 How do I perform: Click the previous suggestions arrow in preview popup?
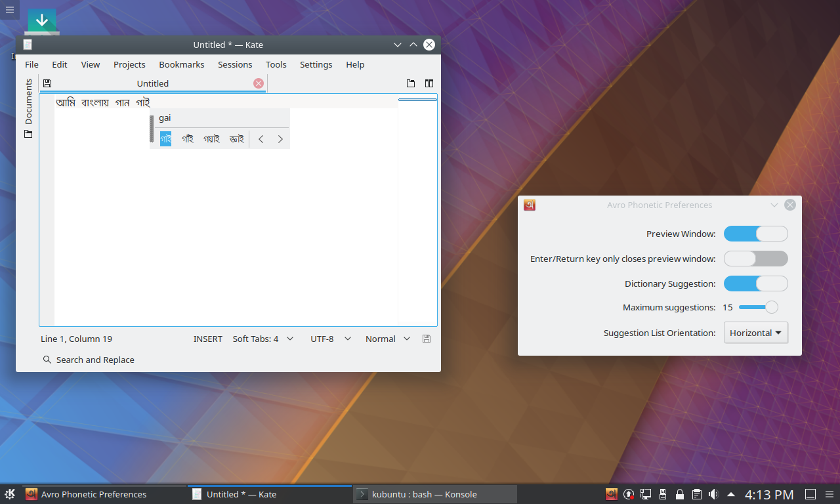[x=261, y=139]
